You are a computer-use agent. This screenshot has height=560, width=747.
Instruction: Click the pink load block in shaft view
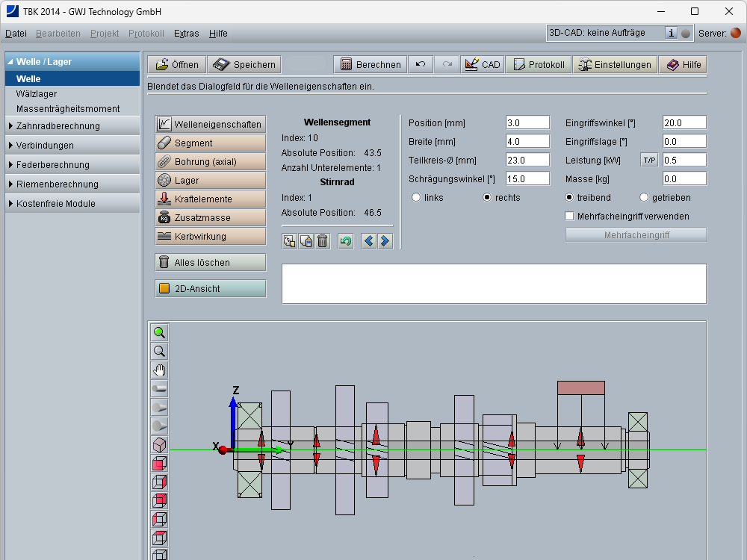pos(580,388)
